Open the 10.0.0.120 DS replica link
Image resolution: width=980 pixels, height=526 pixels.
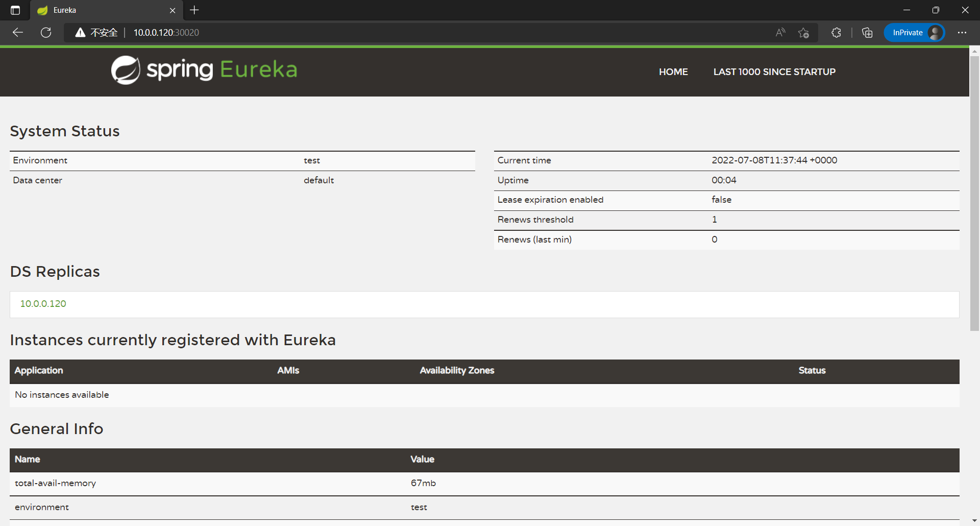[43, 304]
